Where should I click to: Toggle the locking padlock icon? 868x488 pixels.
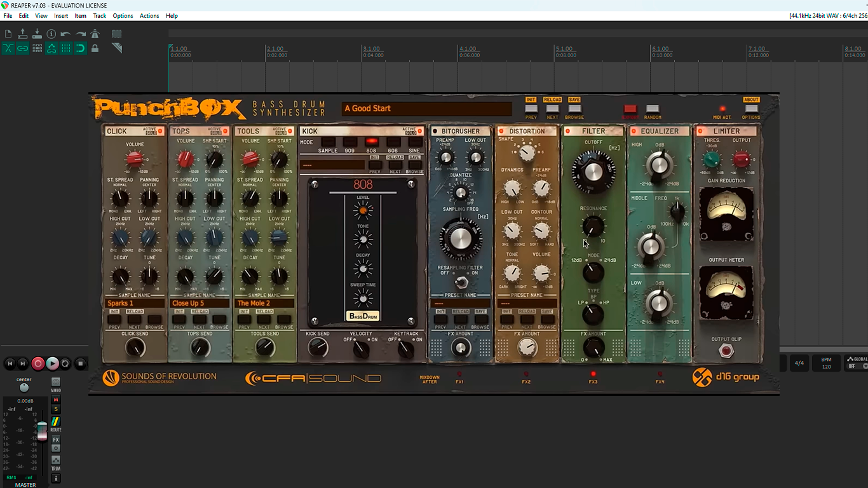[95, 48]
